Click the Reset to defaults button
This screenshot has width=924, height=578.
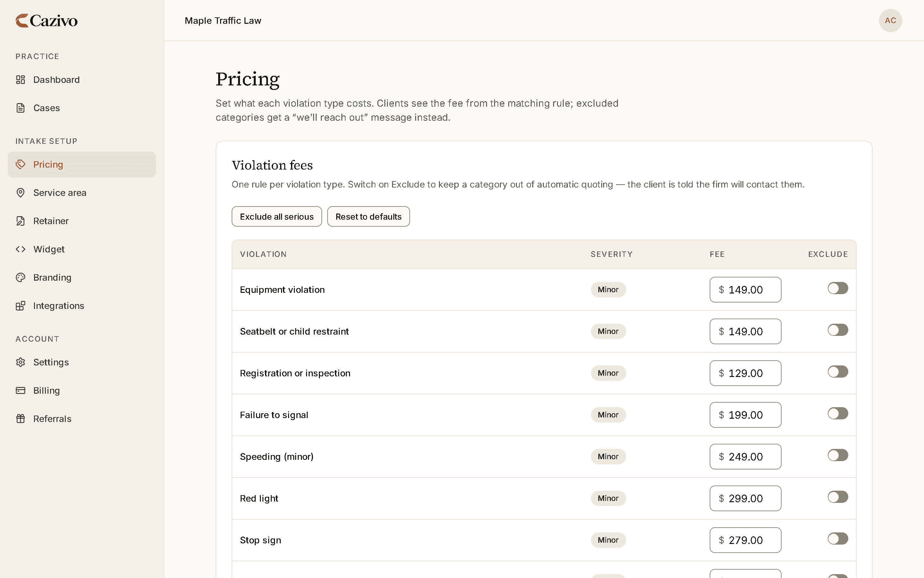click(x=368, y=216)
